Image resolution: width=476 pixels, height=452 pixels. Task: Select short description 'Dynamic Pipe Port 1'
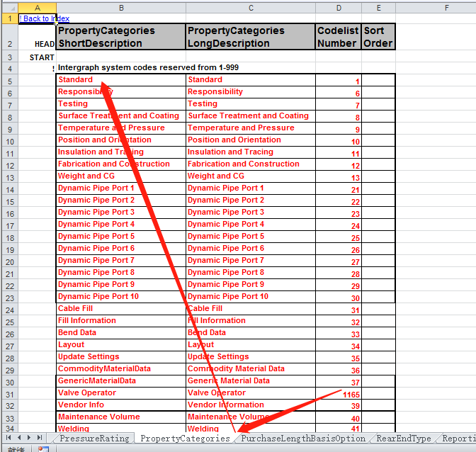pyautogui.click(x=121, y=188)
